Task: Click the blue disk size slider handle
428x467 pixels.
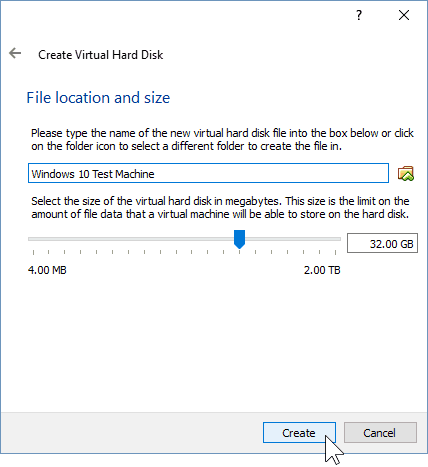Action: click(x=239, y=239)
